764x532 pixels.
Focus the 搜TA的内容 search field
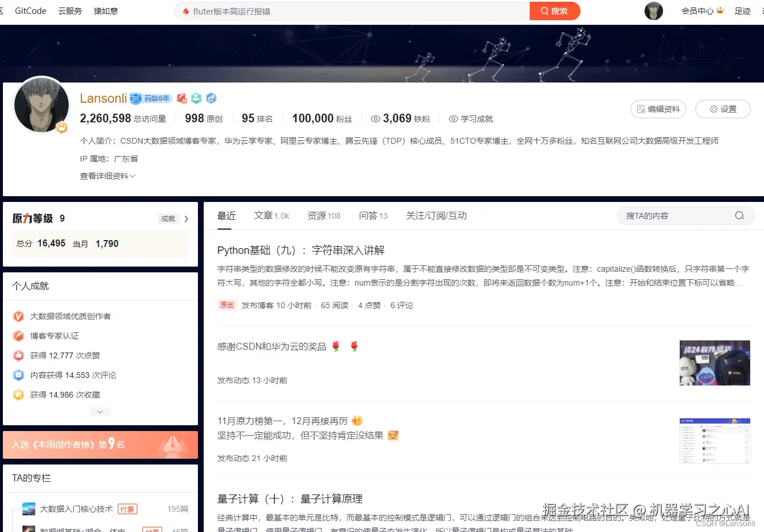pos(686,216)
